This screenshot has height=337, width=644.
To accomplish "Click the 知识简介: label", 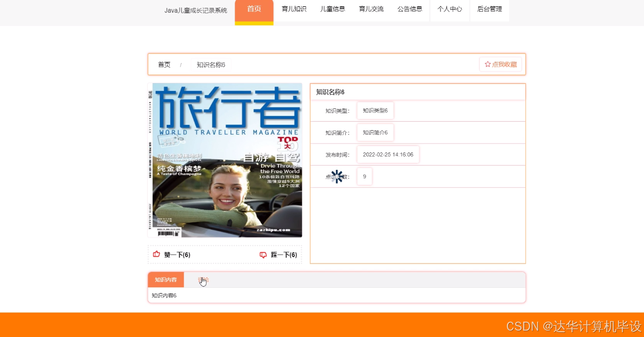I will coord(337,133).
